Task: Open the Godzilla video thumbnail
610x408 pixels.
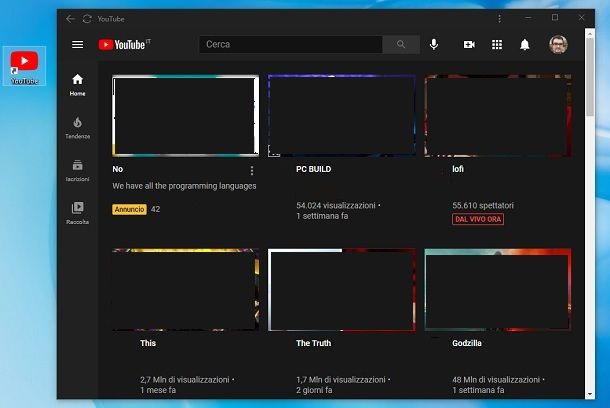Action: [498, 290]
